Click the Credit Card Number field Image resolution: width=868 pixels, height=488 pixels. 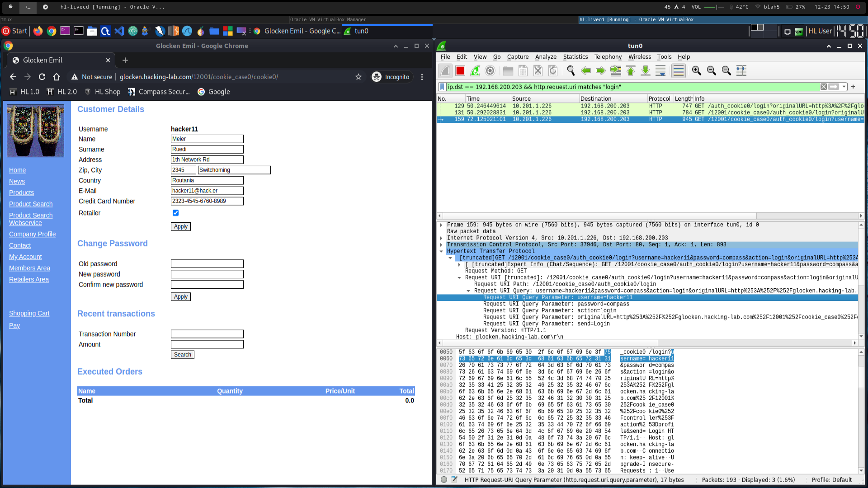click(x=207, y=201)
